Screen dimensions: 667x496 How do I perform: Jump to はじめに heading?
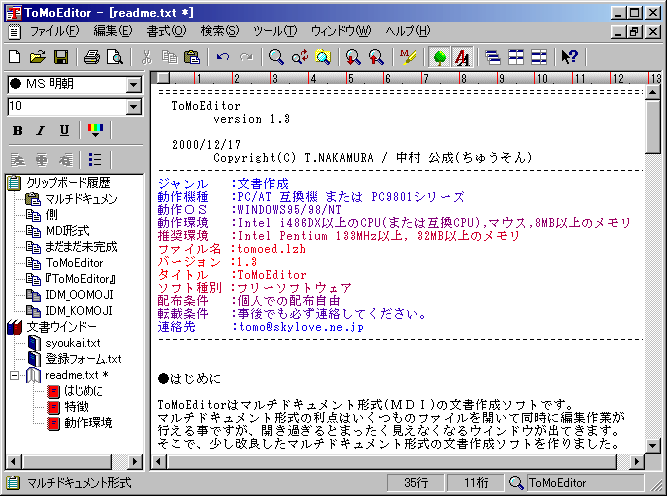(x=83, y=391)
